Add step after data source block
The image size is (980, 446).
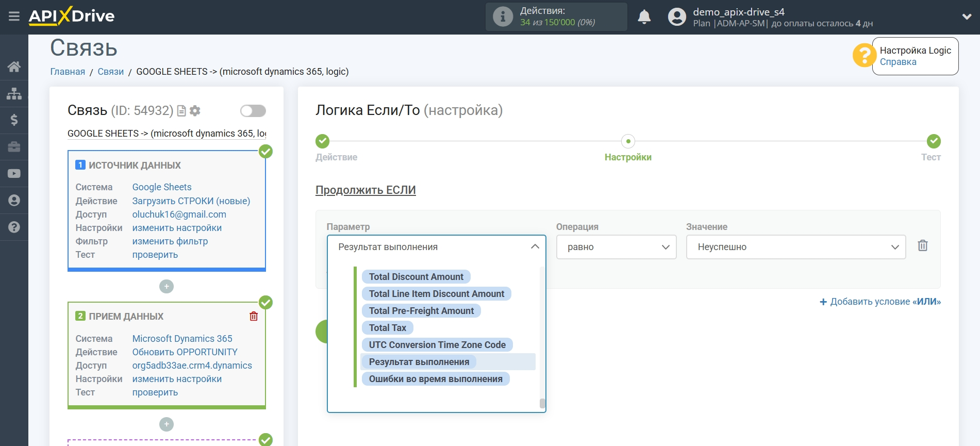pos(167,287)
